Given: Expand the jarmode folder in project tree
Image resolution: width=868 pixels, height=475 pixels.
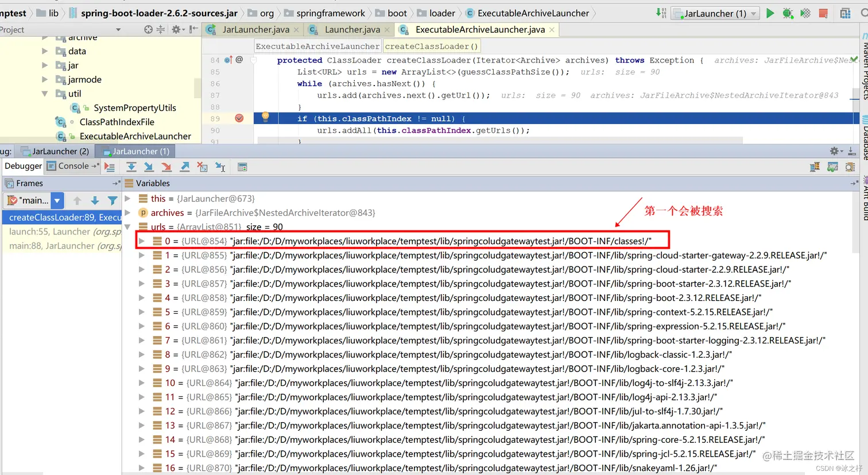Looking at the screenshot, I should 45,79.
